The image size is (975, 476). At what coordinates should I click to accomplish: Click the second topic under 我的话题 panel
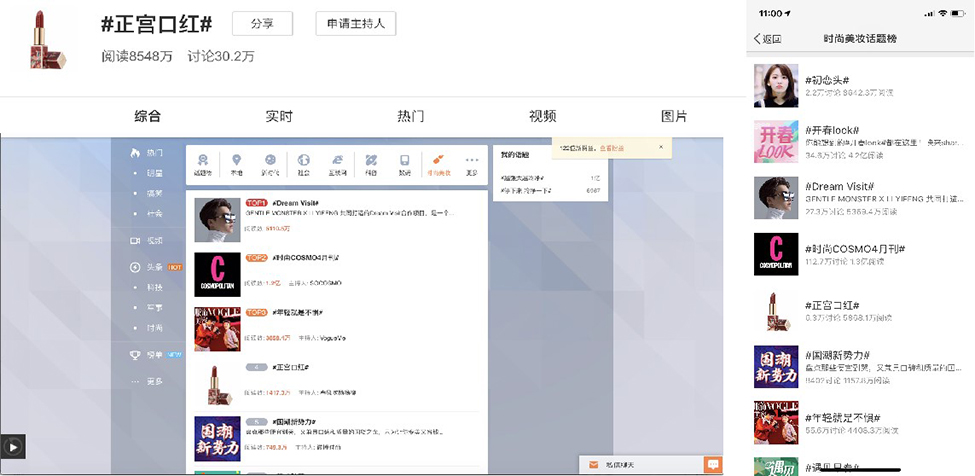coord(527,190)
